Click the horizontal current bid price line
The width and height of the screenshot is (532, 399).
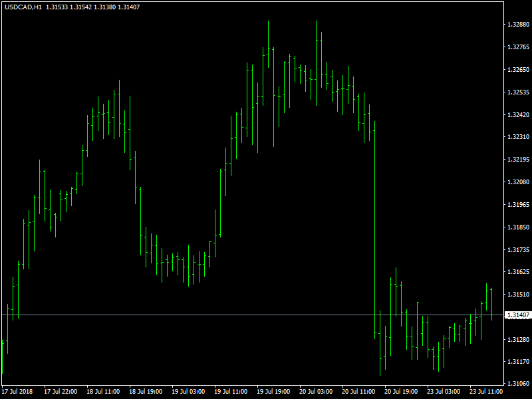point(253,315)
